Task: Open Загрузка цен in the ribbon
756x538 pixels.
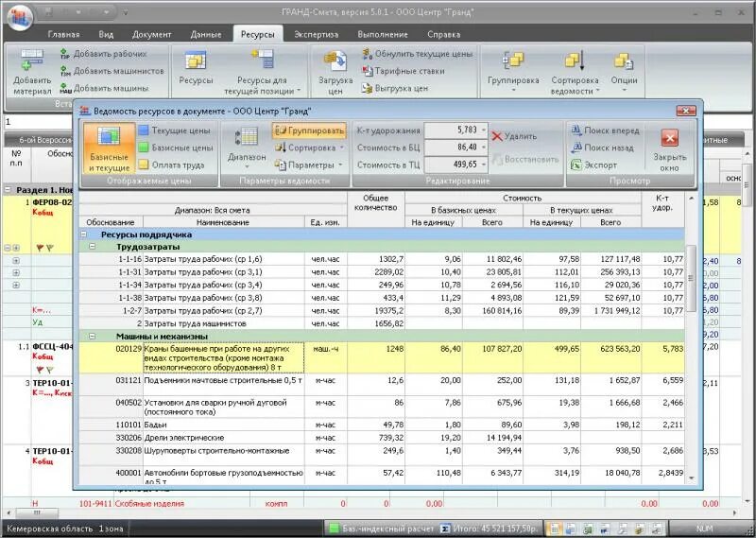Action: coord(335,73)
